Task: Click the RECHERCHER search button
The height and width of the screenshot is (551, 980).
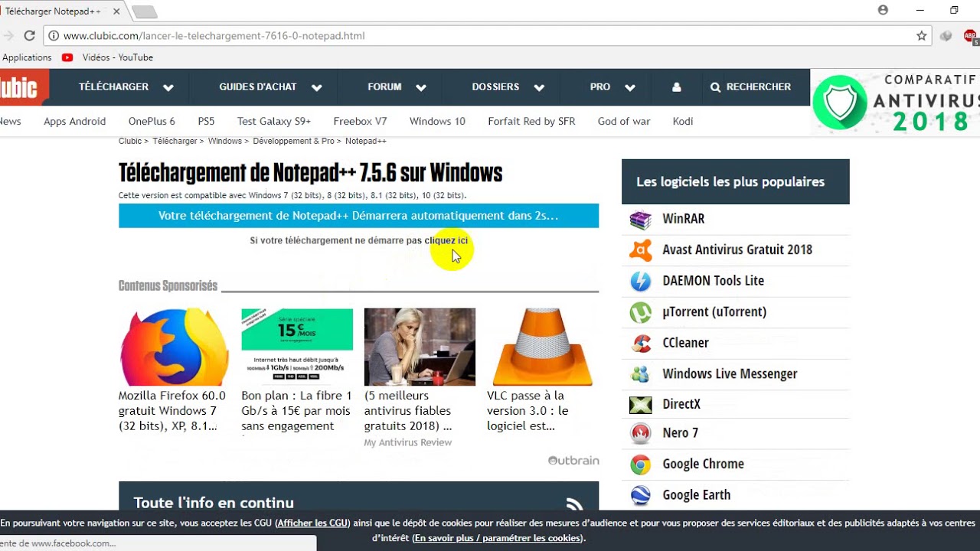Action: 751,87
